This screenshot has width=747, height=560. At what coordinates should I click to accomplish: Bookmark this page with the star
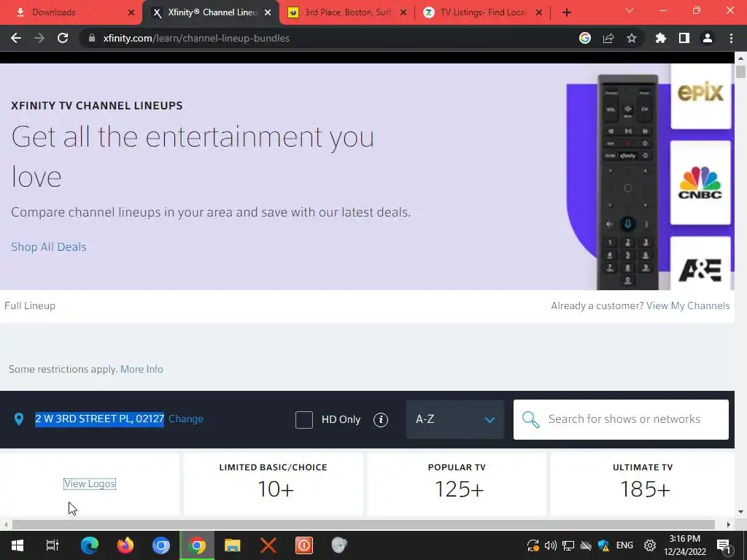click(x=632, y=38)
